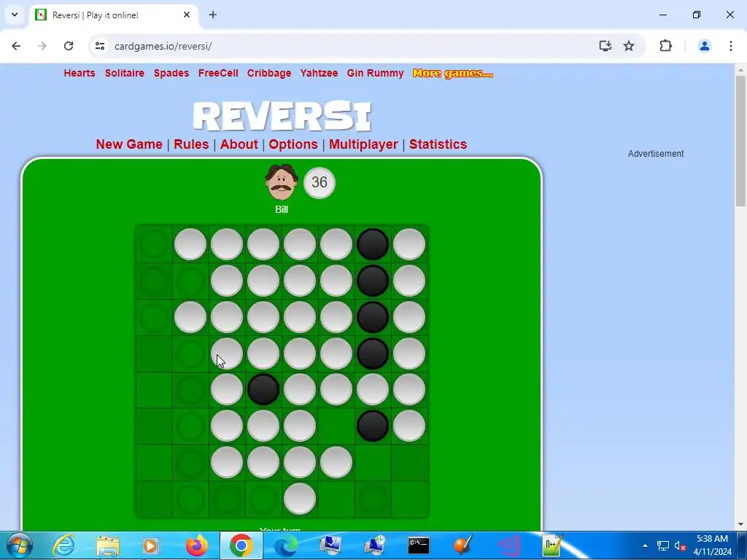Screen dimensions: 747x560
Task: Play the hinted square in row 2, column 2
Action: click(x=190, y=281)
